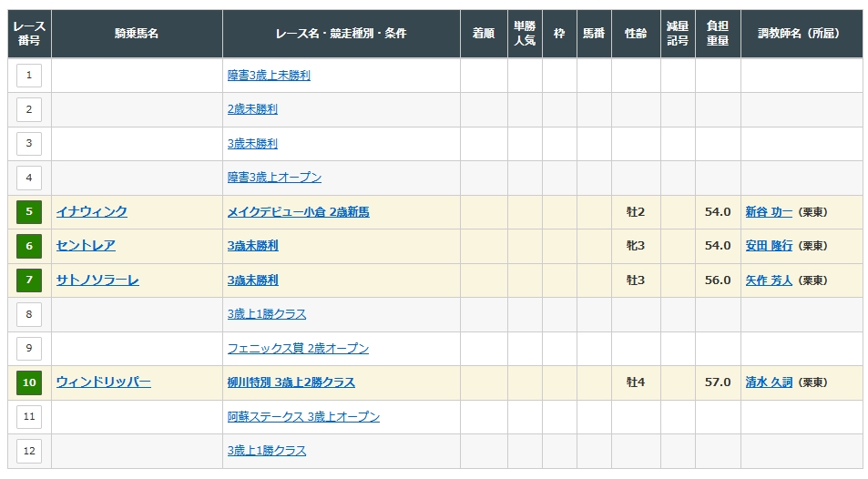Open メイクデビュー小倉 2歳新馬 race
This screenshot has height=479, width=868.
[x=298, y=212]
